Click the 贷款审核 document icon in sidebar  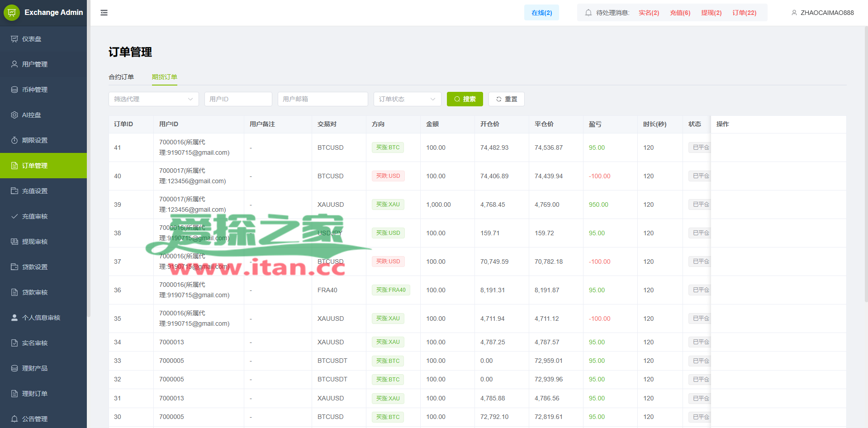point(14,292)
